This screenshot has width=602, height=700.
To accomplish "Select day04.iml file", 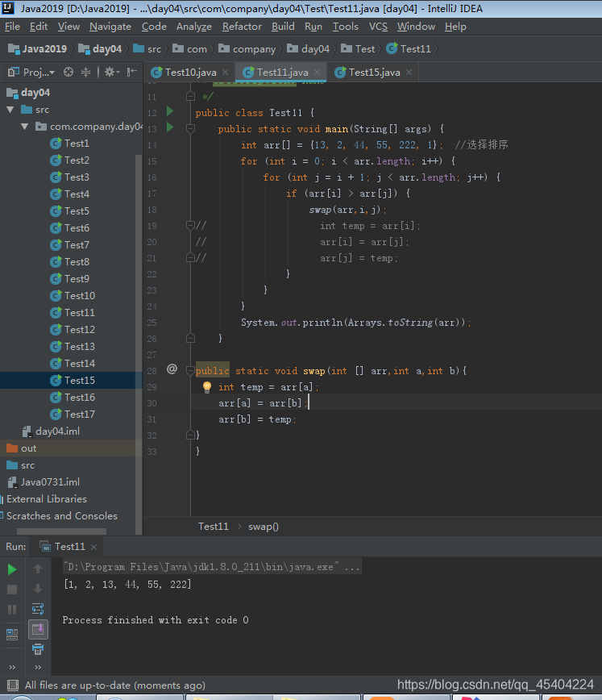I will (51, 431).
